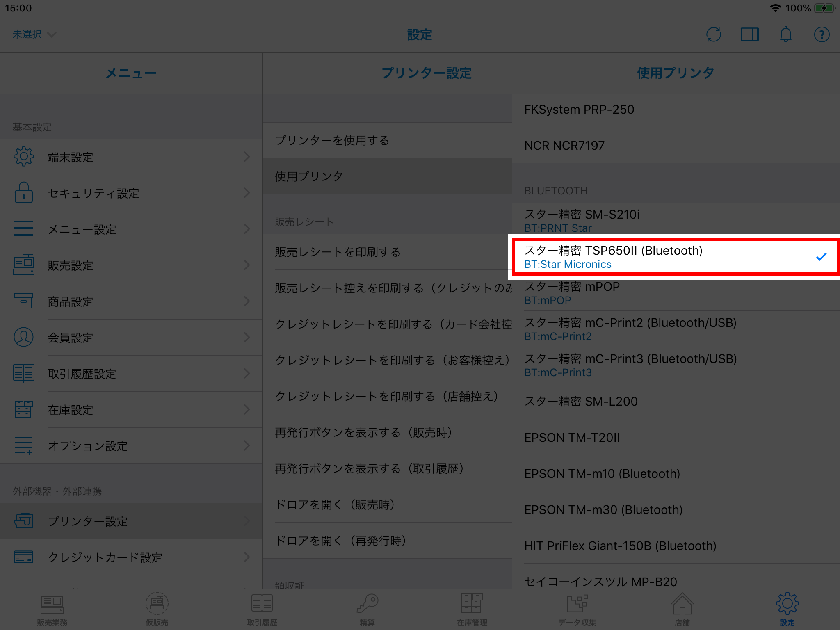The image size is (840, 630).
Task: Open 仮販売 icon in bottom bar
Action: click(157, 609)
